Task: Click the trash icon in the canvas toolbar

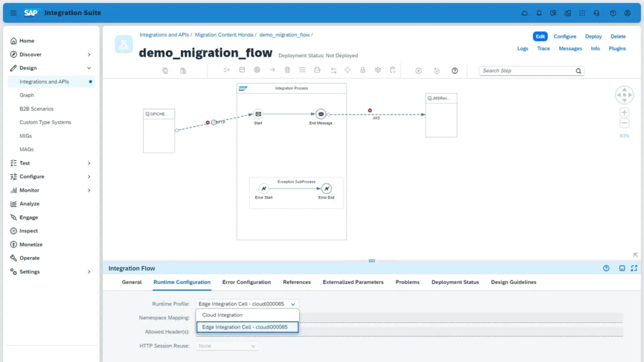Action: click(287, 70)
